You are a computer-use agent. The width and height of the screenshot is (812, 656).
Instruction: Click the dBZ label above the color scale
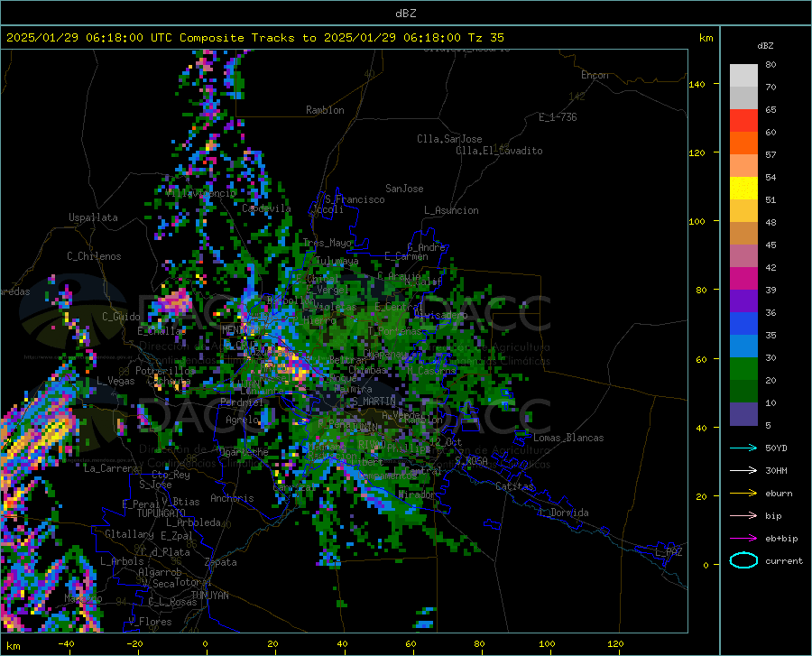(x=765, y=45)
